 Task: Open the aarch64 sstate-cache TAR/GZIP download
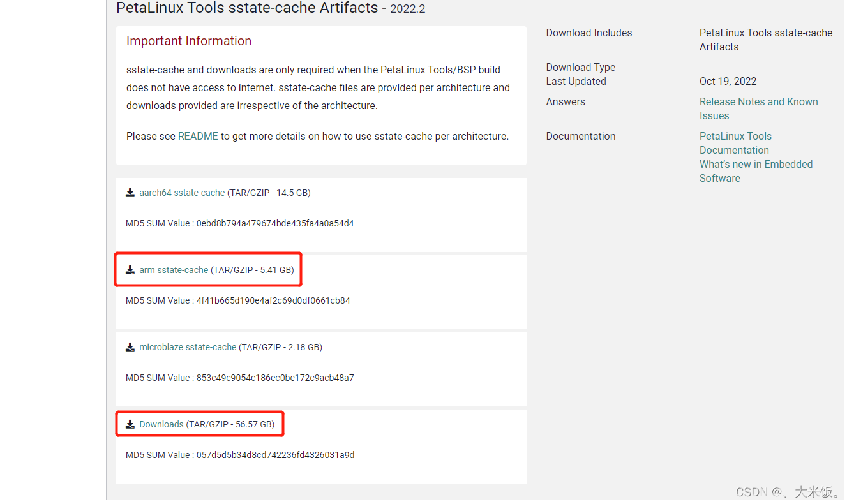(182, 193)
